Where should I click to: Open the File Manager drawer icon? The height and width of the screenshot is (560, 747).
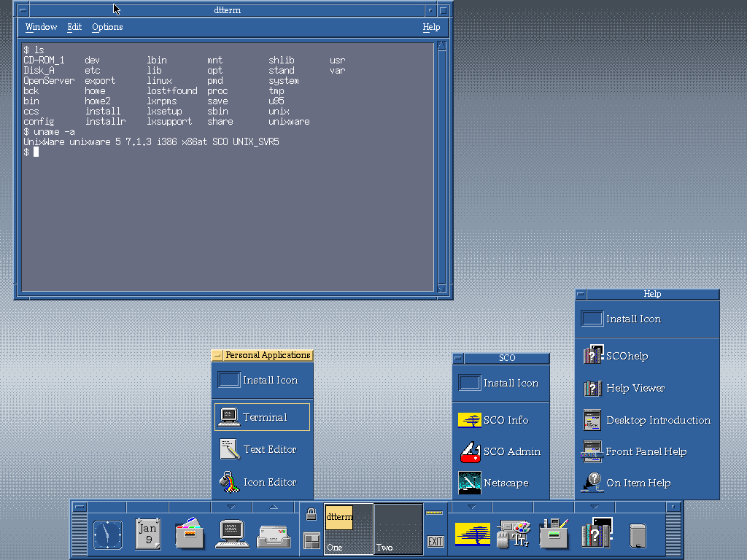click(190, 534)
